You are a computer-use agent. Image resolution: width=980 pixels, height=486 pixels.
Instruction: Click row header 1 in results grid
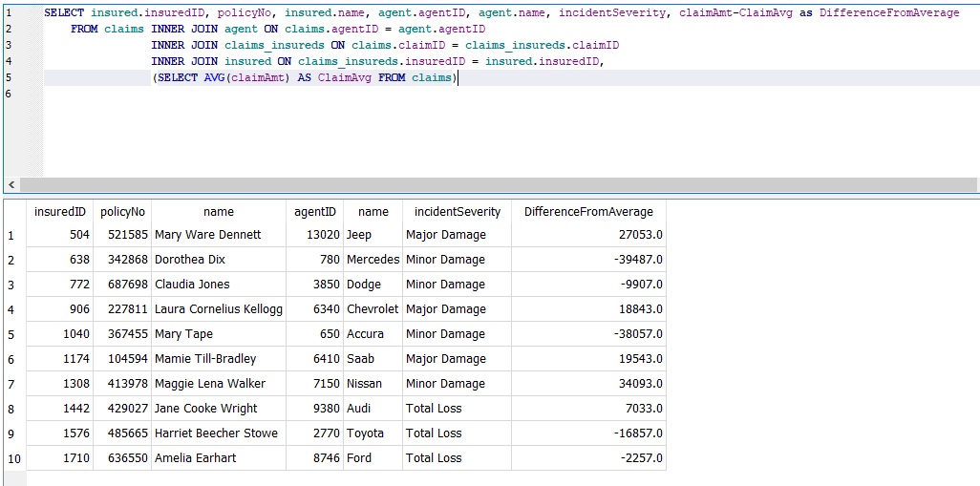[x=13, y=236]
